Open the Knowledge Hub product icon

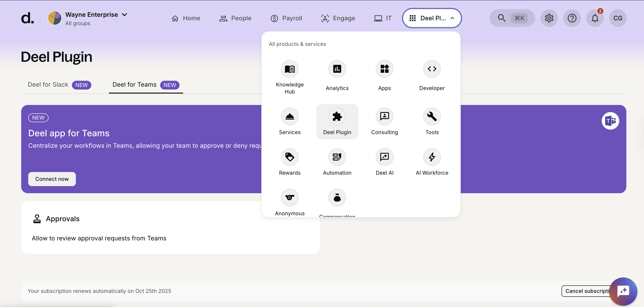290,69
